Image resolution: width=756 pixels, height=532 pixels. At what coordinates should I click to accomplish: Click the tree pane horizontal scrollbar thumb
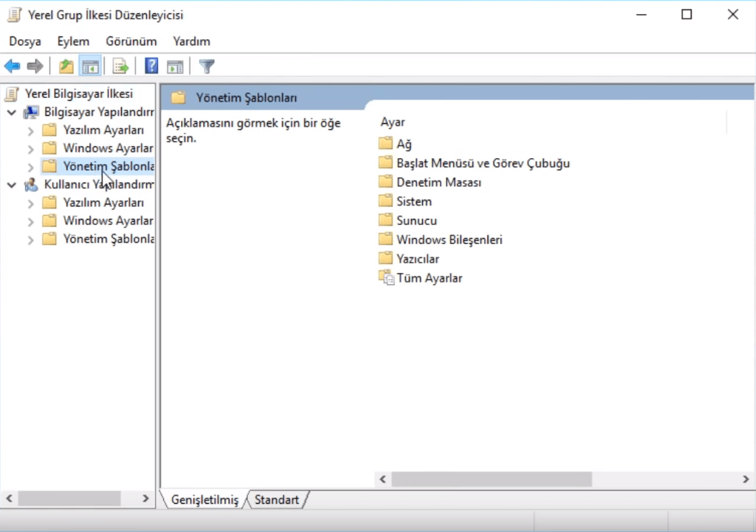point(70,498)
